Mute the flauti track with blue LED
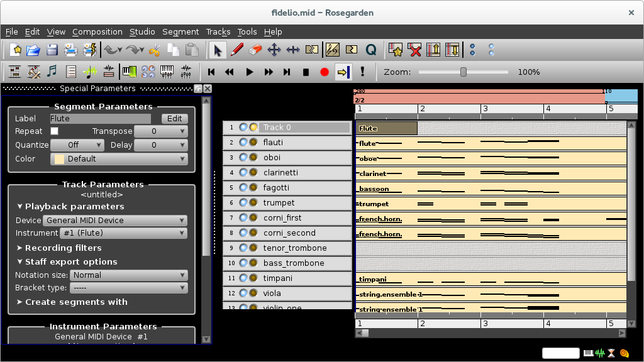Viewport: 644px width, 362px height. pos(243,143)
